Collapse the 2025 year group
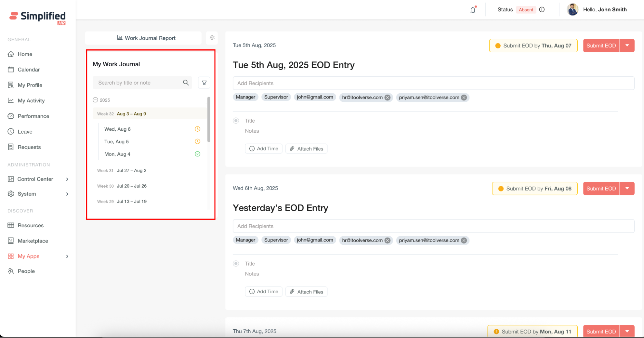 [x=95, y=100]
